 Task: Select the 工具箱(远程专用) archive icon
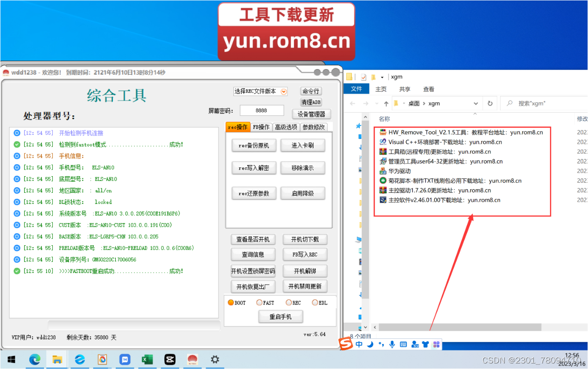coord(383,152)
